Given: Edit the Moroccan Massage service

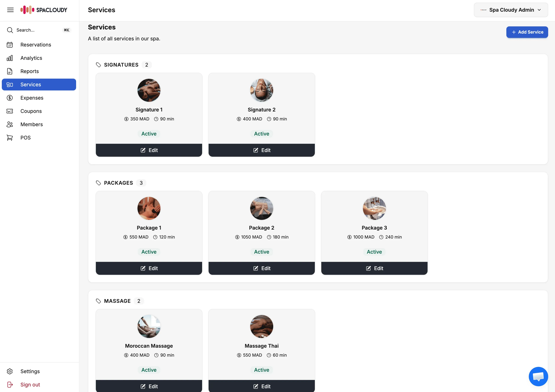Looking at the screenshot, I should [149, 386].
